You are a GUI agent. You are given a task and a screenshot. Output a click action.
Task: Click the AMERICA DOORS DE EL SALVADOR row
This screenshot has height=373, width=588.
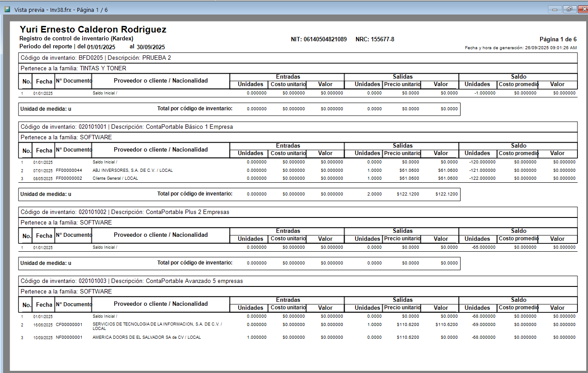pos(298,337)
